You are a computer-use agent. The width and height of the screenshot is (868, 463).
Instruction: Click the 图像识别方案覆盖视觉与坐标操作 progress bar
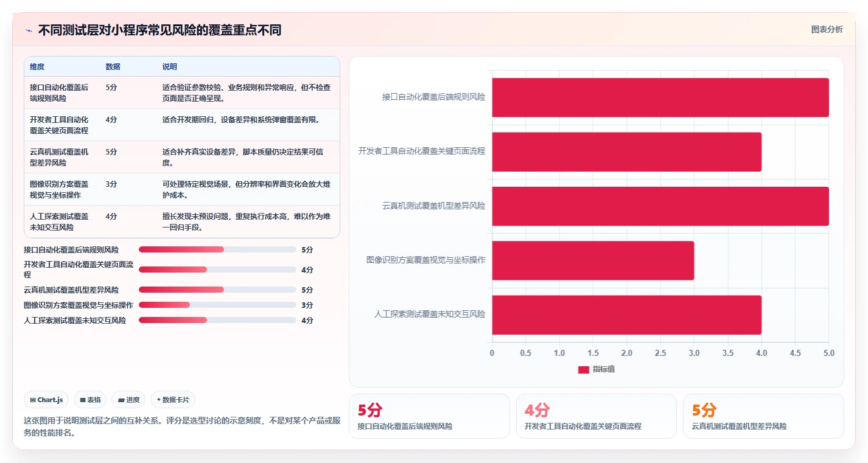pyautogui.click(x=217, y=305)
